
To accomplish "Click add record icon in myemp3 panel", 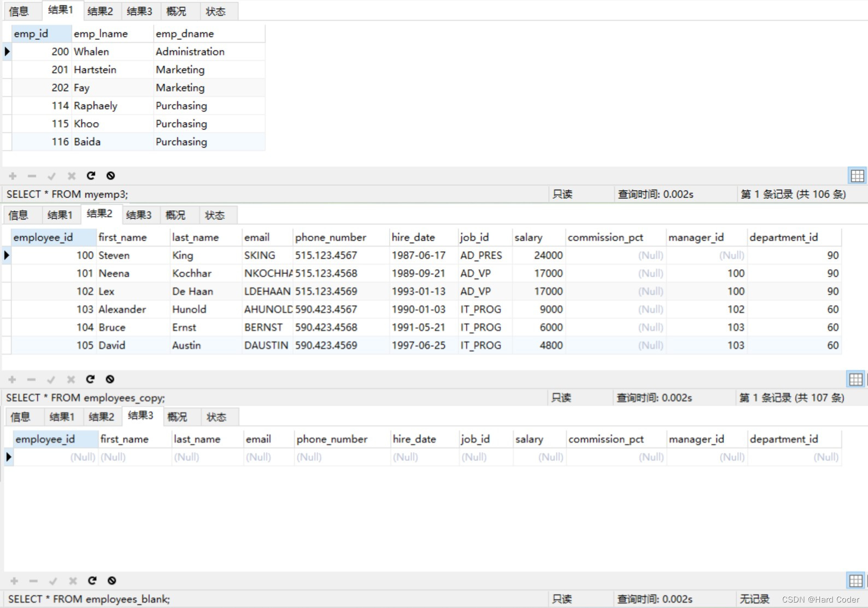I will tap(13, 176).
